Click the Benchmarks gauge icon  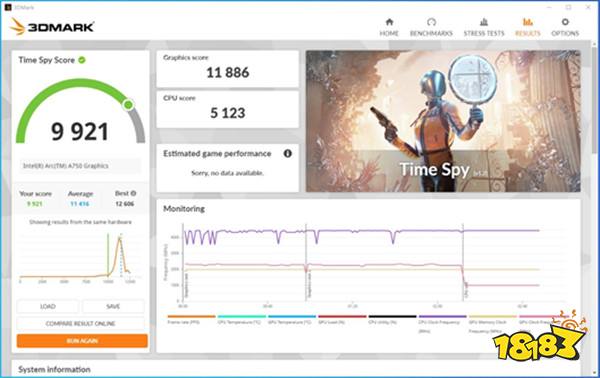click(x=431, y=22)
